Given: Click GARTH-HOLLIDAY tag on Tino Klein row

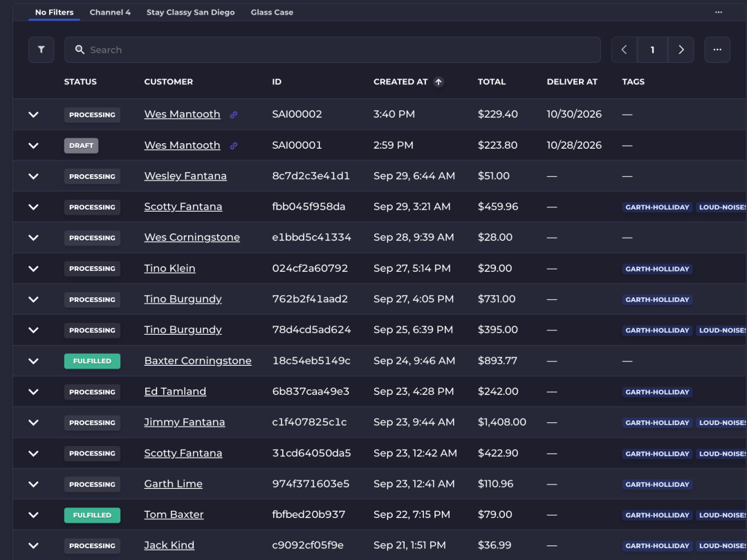Looking at the screenshot, I should point(658,269).
